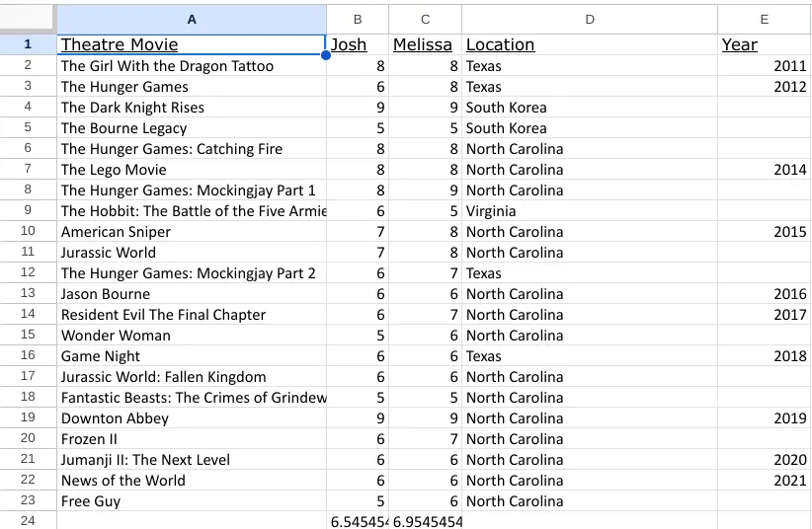Click year 2016 cell
The width and height of the screenshot is (812, 529).
(x=765, y=293)
